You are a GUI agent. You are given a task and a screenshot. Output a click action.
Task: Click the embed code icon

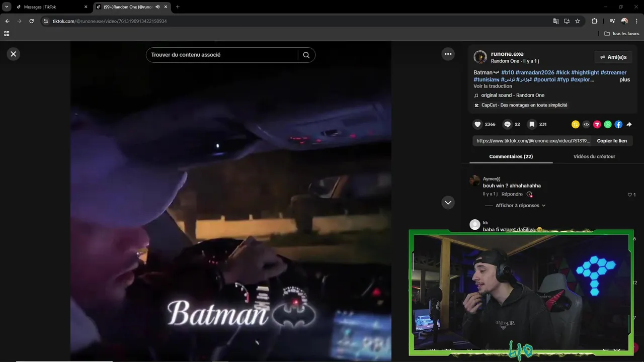[586, 124]
